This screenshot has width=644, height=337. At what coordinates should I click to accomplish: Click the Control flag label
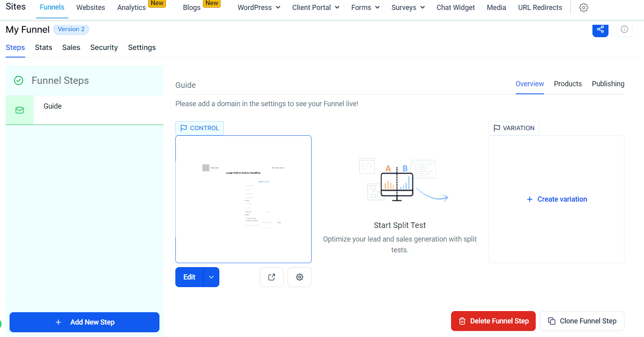click(199, 128)
